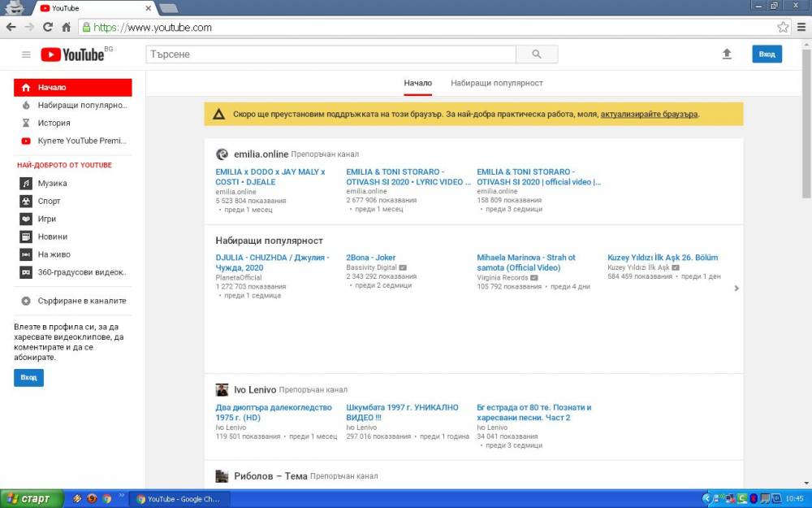Click the Спорт sport icon
The image size is (812, 508).
tap(26, 201)
